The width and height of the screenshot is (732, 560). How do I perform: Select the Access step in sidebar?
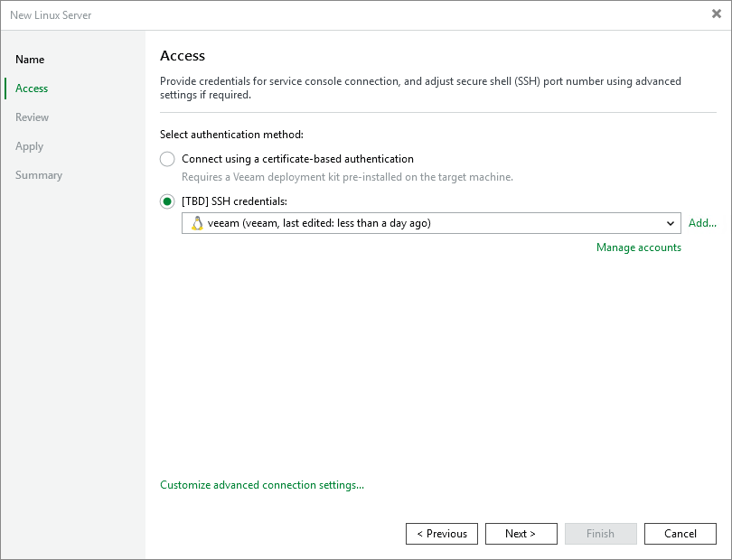point(32,89)
